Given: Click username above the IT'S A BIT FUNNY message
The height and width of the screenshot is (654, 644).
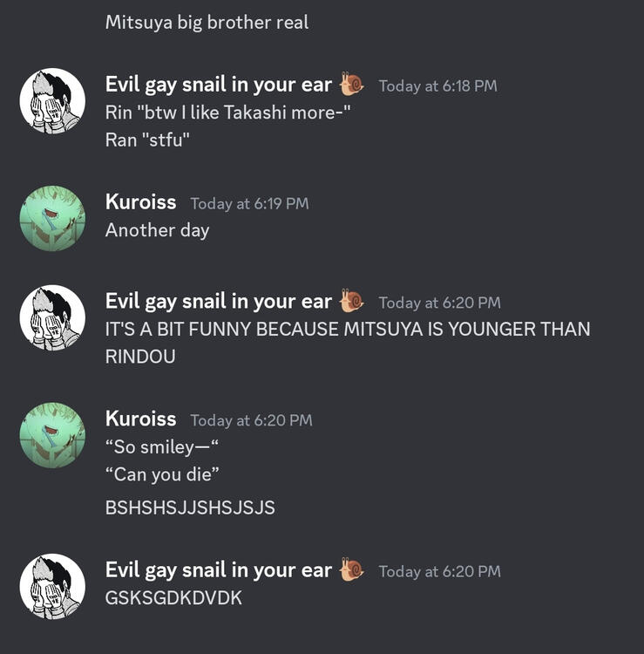Looking at the screenshot, I should [x=219, y=301].
